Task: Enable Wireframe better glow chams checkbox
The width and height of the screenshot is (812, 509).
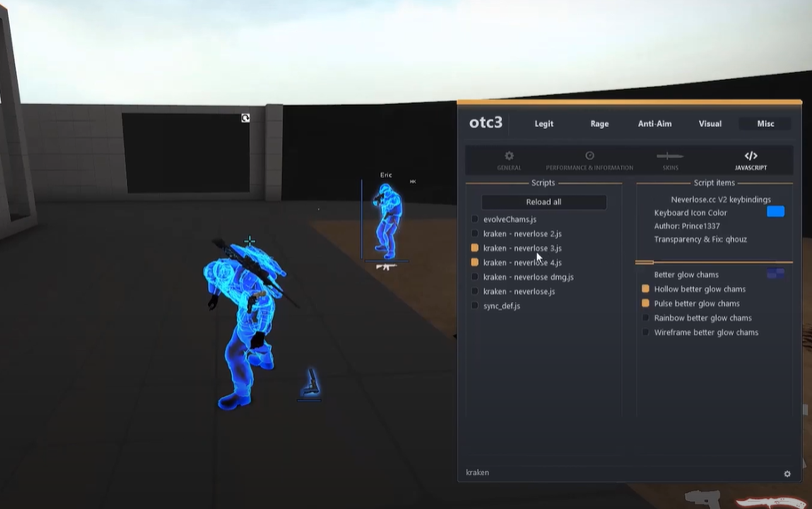Action: (x=645, y=332)
